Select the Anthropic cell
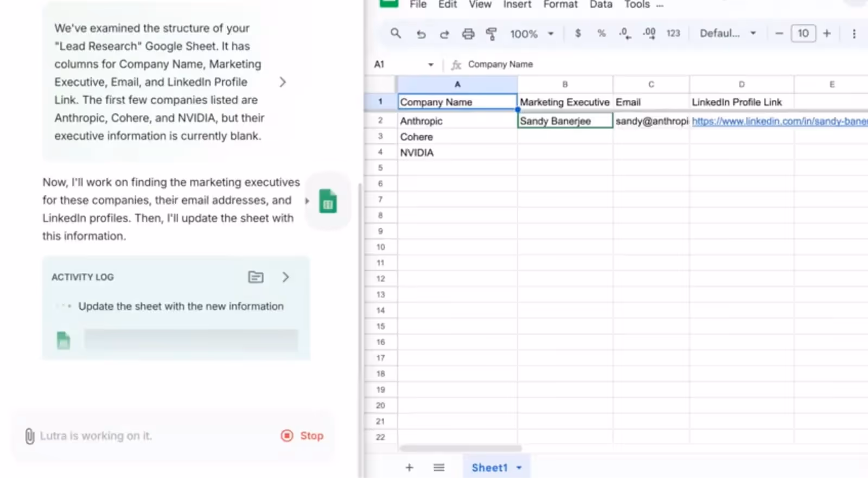 [457, 121]
